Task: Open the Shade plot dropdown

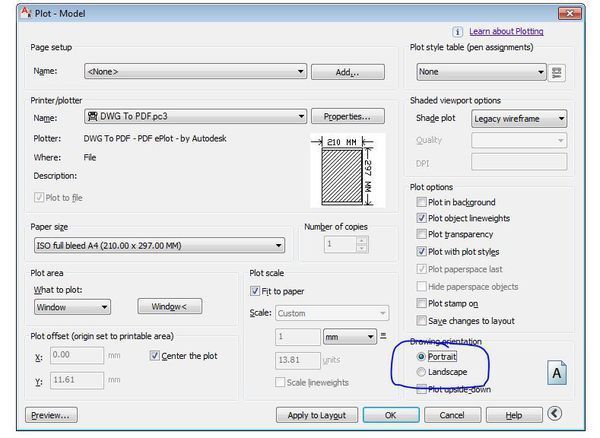Action: coord(519,119)
